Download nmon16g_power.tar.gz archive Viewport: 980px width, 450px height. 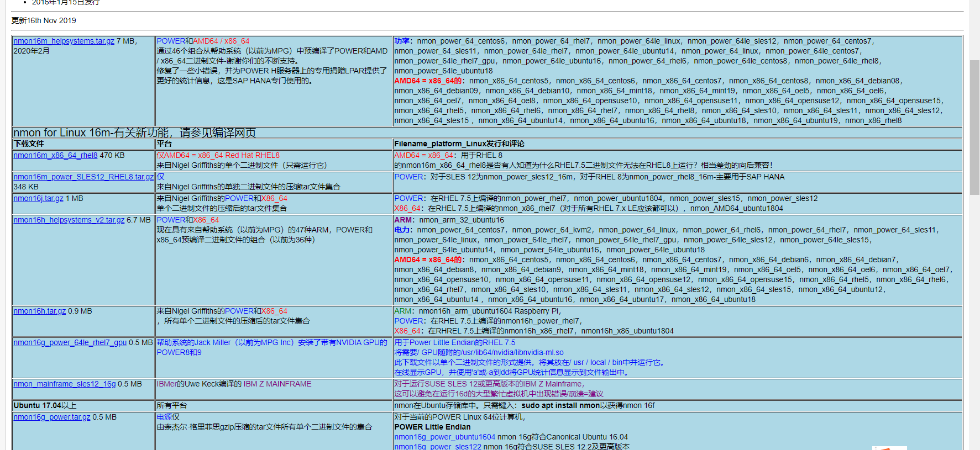tap(51, 417)
